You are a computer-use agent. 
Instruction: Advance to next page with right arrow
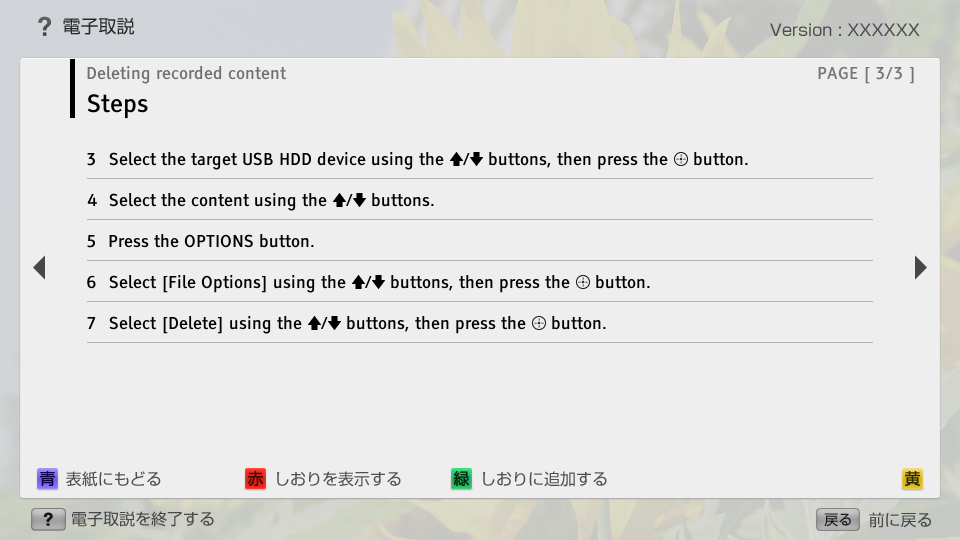coord(920,267)
